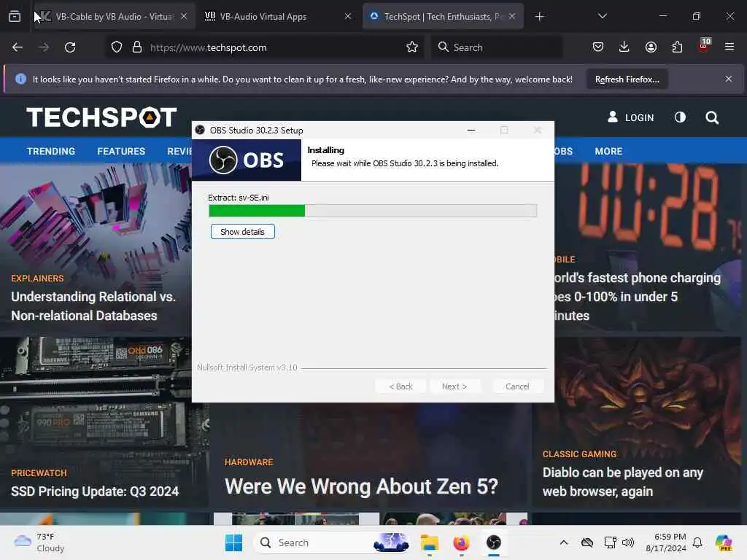Click Cancel in OBS Setup
This screenshot has width=747, height=560.
(517, 386)
